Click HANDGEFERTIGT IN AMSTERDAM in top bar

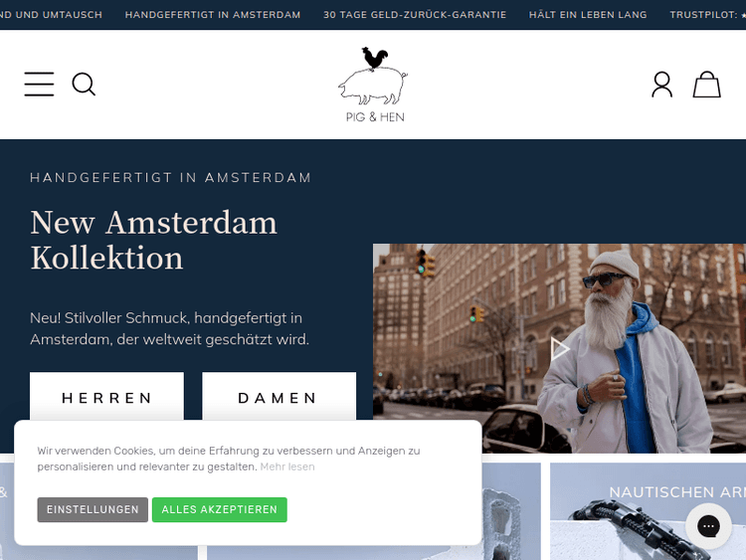pyautogui.click(x=213, y=15)
